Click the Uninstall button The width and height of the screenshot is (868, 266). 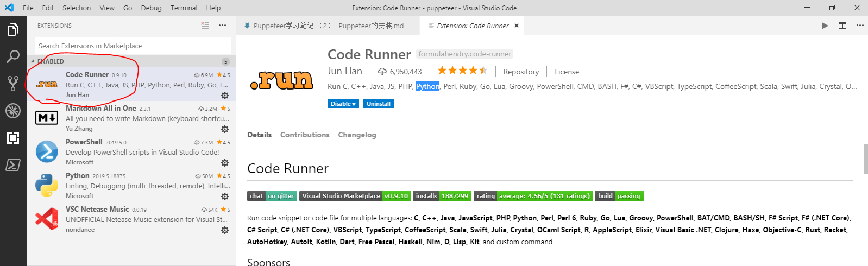point(379,104)
